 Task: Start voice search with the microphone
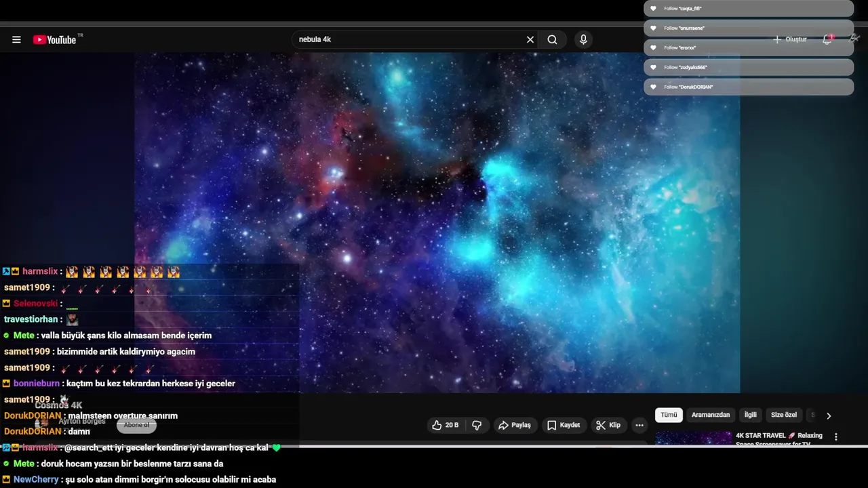(x=583, y=40)
